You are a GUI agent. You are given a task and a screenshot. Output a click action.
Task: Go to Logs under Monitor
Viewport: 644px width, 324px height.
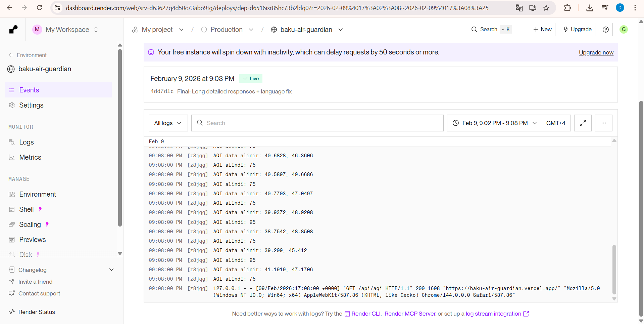click(x=58, y=142)
